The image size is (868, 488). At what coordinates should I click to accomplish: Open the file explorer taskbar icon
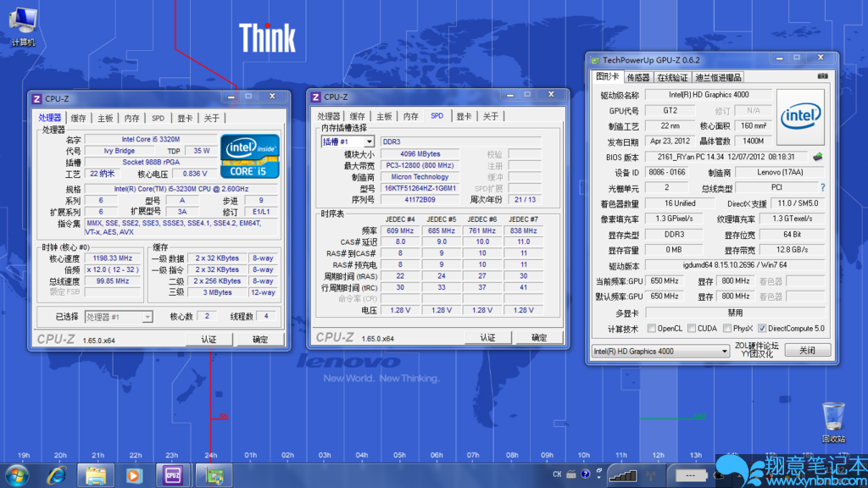[x=96, y=474]
